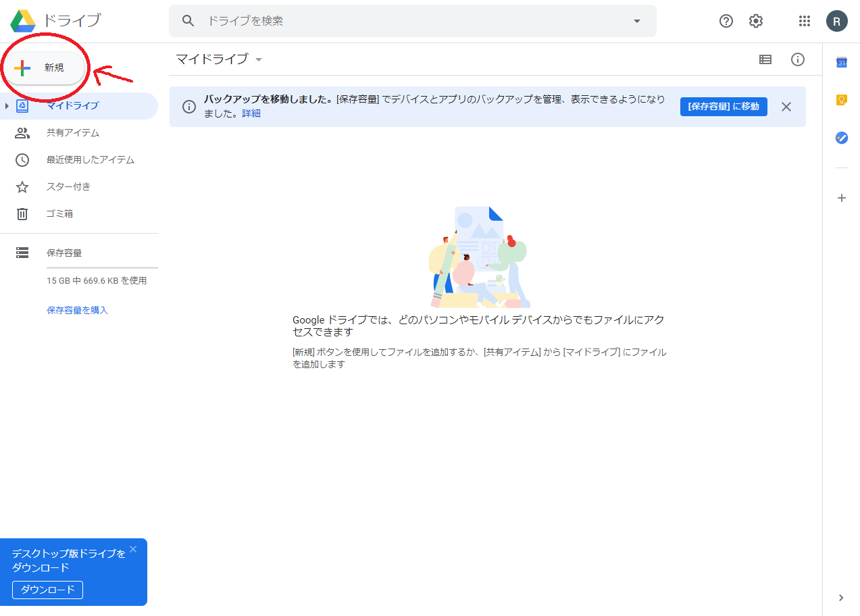Click the [保存容量] に移動 button

click(x=724, y=107)
